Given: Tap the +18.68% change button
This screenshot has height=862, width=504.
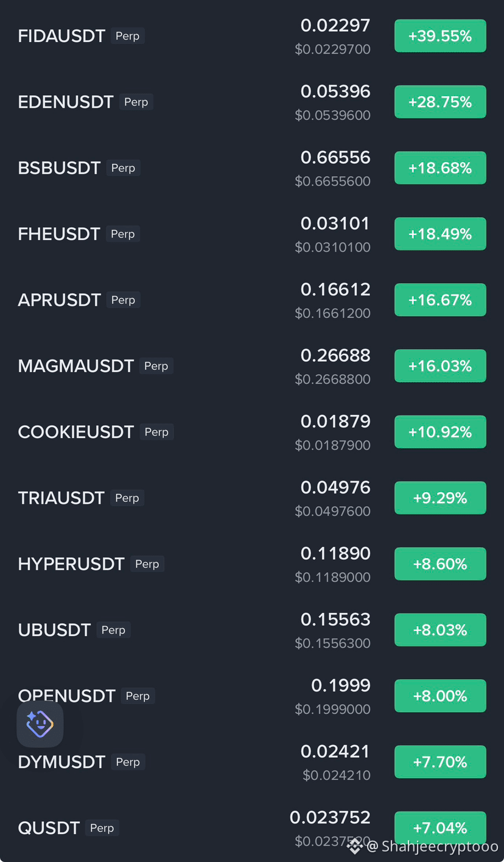Looking at the screenshot, I should pos(440,168).
